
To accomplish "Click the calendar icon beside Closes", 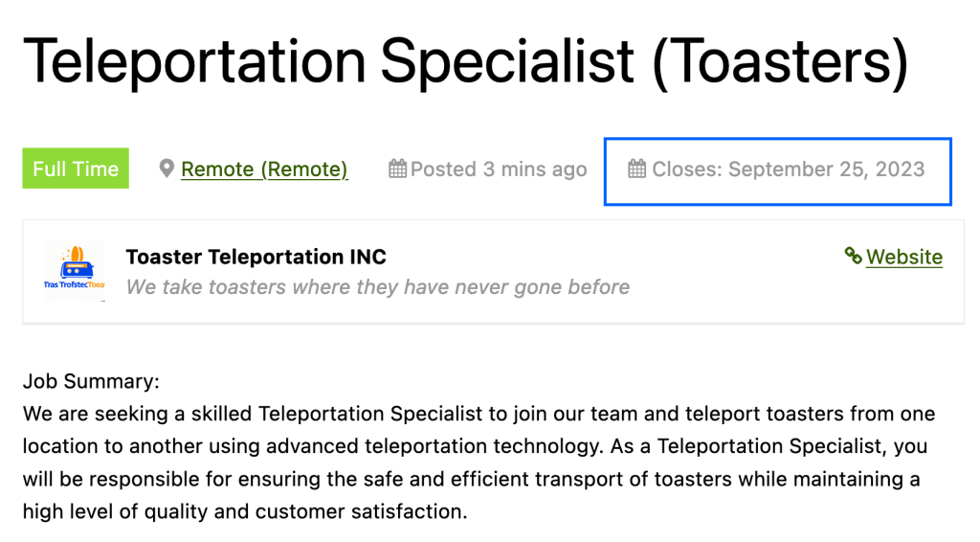I will click(x=636, y=169).
